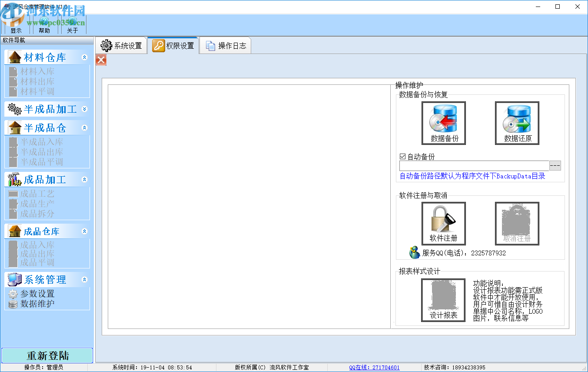Click the 材料仓库 section header text
588x372 pixels.
(x=45, y=57)
